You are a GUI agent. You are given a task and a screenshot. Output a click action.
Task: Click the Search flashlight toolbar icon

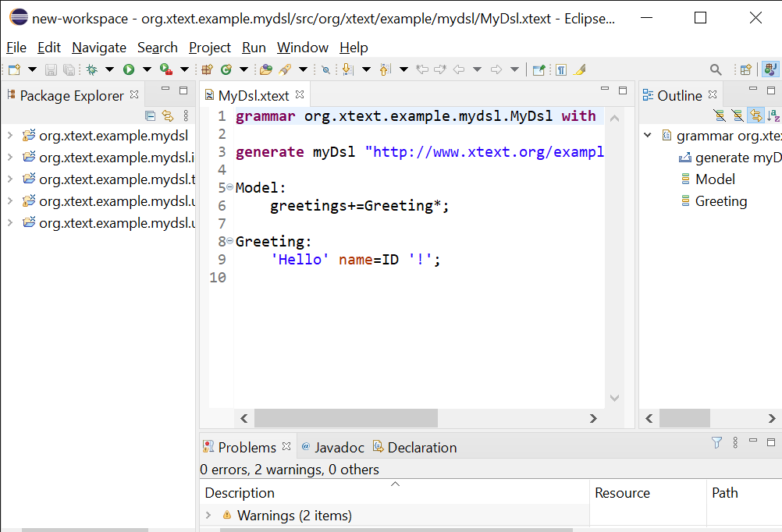click(285, 69)
